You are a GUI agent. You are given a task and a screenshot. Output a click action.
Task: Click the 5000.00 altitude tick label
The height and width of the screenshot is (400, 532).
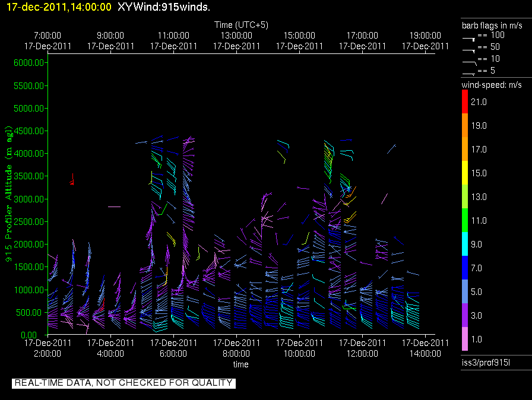click(29, 109)
